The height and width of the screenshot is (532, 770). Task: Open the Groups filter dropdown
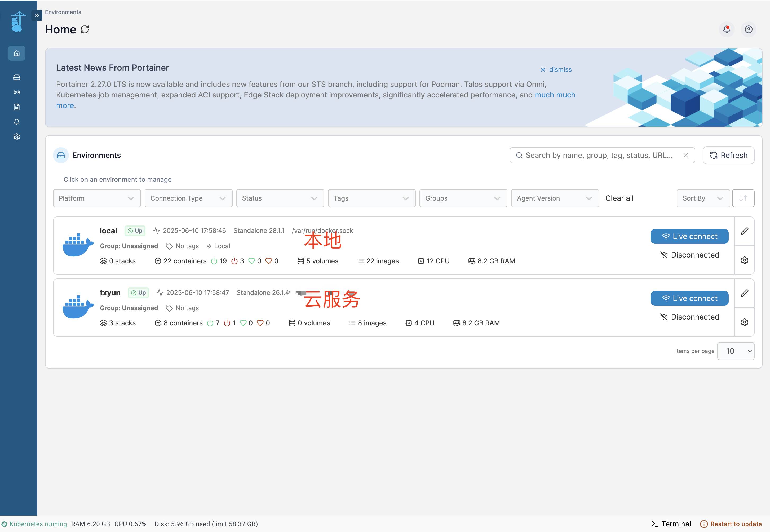(463, 198)
